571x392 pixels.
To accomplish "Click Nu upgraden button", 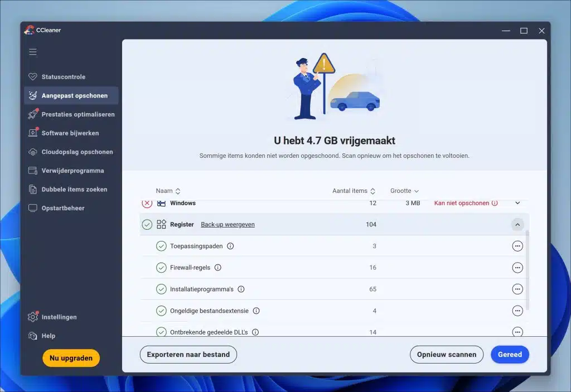I will tap(71, 358).
